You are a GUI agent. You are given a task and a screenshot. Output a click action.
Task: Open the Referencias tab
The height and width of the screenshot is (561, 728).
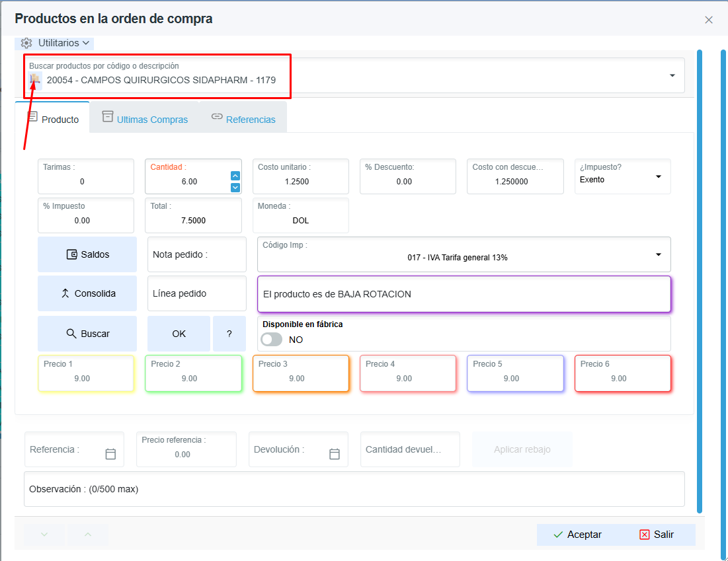(x=243, y=119)
